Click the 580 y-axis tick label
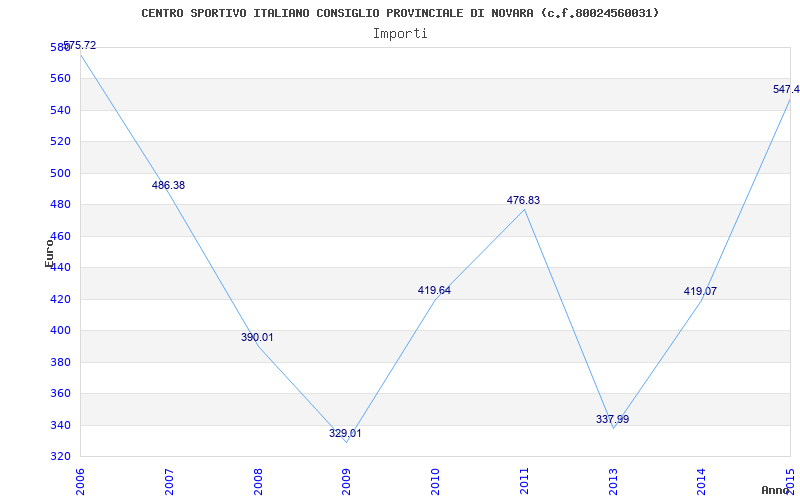The height and width of the screenshot is (500, 800). pyautogui.click(x=59, y=47)
